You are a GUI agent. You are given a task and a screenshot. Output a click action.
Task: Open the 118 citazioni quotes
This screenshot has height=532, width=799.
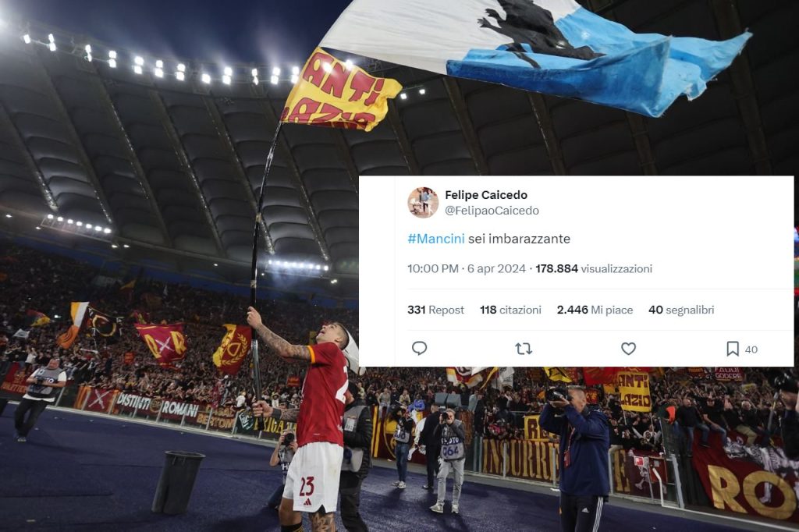click(510, 310)
